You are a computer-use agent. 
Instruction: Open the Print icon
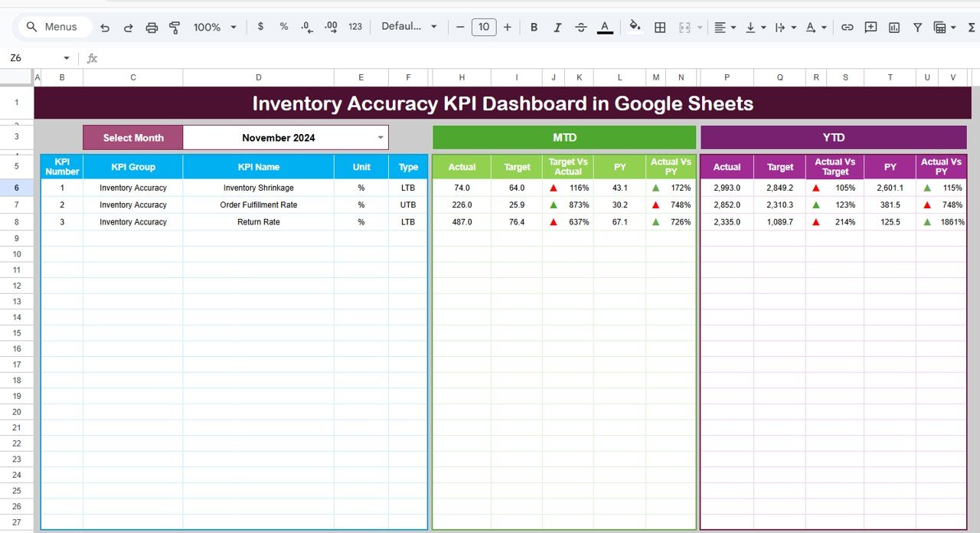point(152,27)
